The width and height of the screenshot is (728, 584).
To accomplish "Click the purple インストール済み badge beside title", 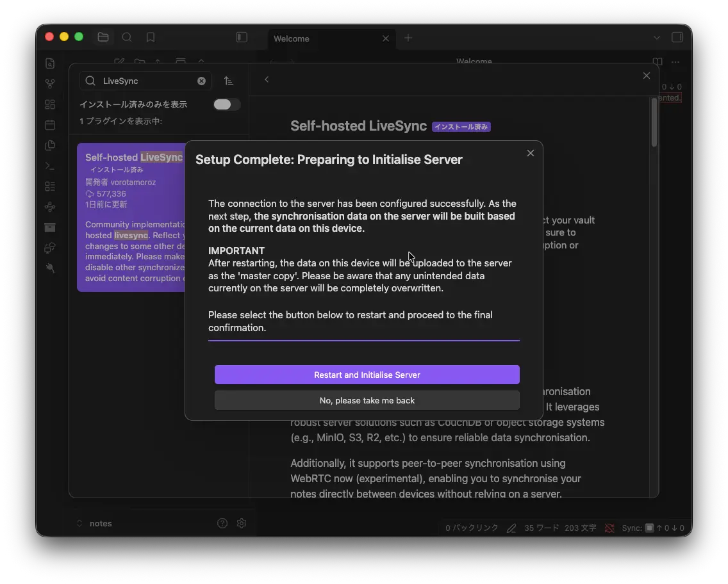I will point(461,127).
